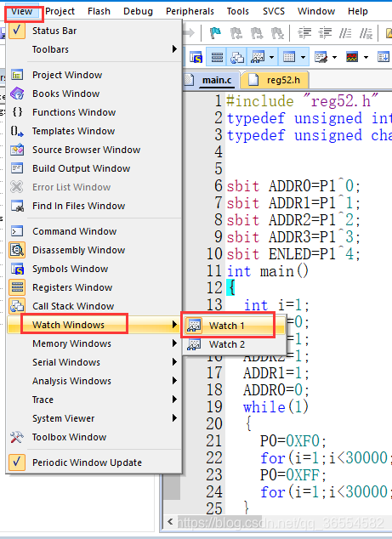
Task: Click the Symbols Window toolbar icon
Action: 196,57
